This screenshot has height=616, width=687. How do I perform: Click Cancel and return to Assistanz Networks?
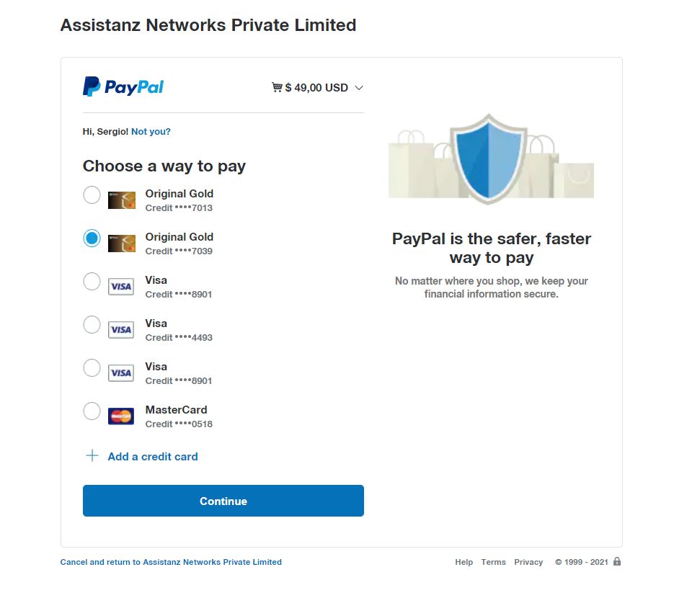[x=171, y=562]
